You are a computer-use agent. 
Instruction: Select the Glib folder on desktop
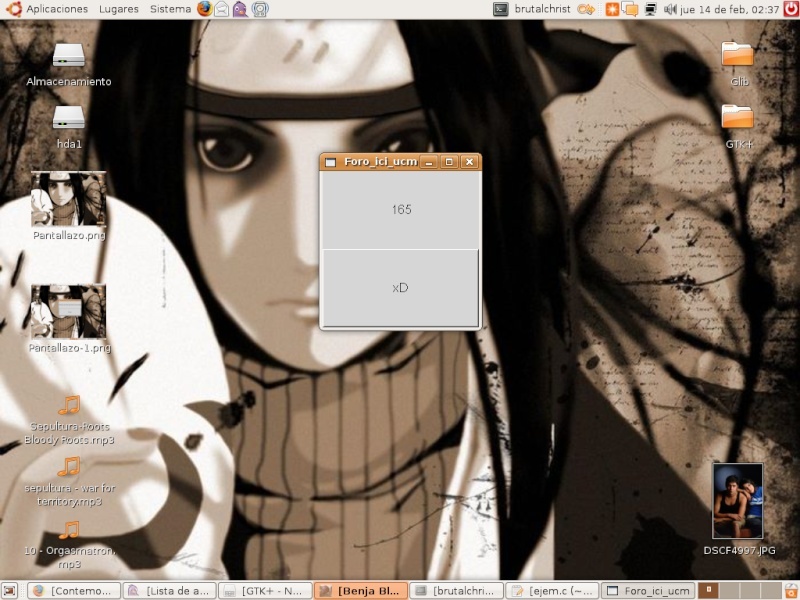[738, 54]
